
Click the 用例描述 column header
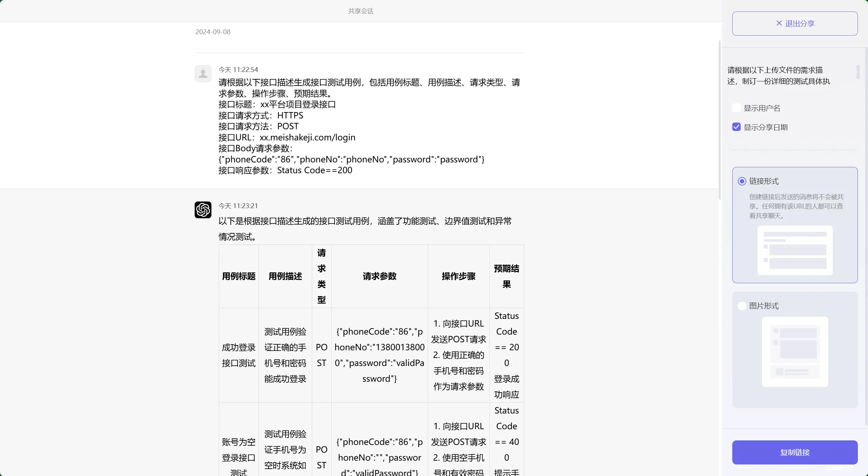click(285, 276)
